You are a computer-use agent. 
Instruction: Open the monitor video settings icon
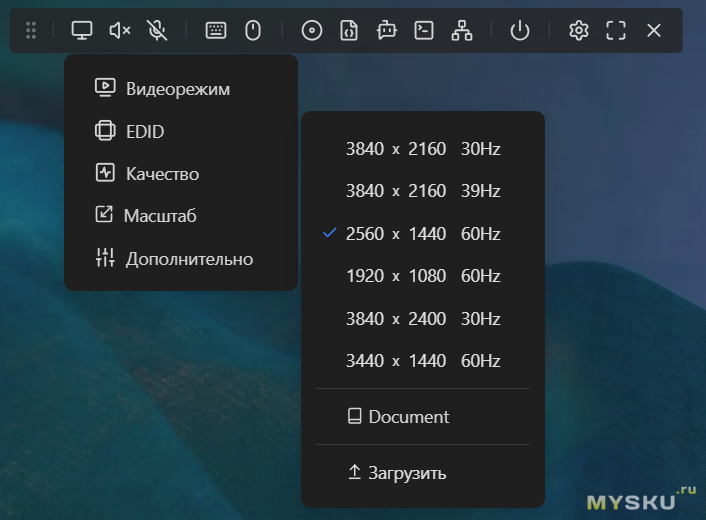82,31
